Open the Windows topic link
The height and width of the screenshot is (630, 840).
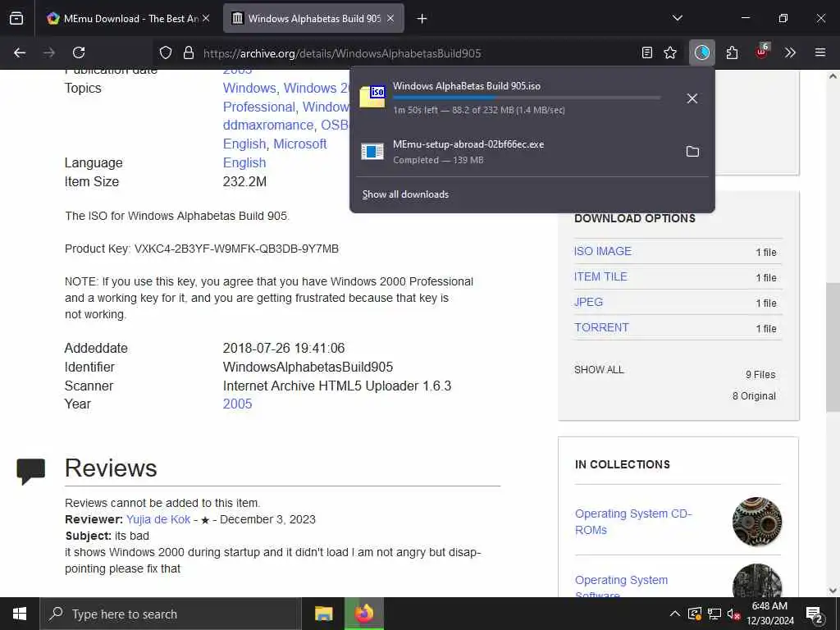coord(249,88)
